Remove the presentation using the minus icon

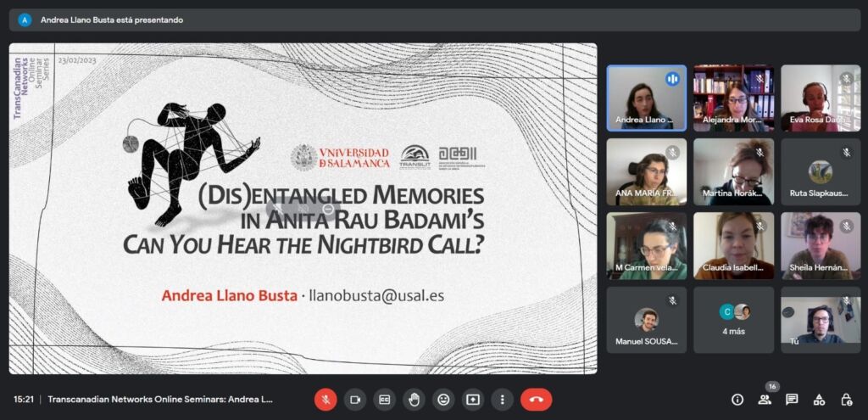328,209
